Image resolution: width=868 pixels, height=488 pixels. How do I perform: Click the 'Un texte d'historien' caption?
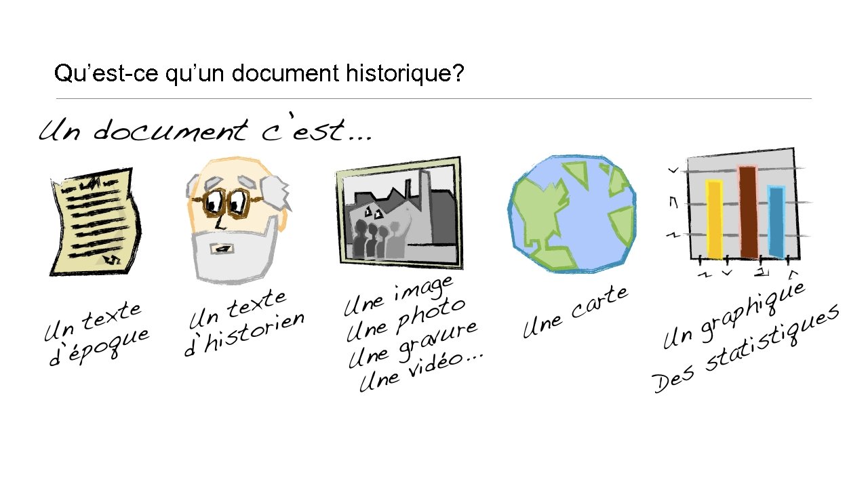click(244, 323)
